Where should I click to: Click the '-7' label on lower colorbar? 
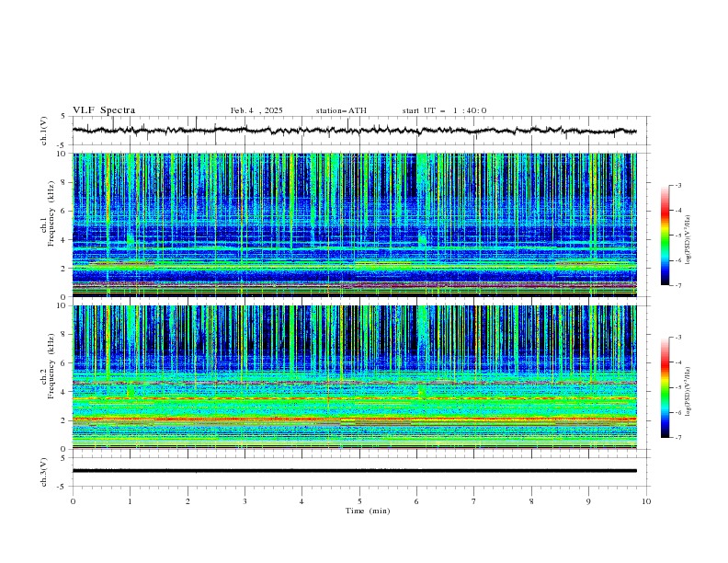(x=678, y=438)
